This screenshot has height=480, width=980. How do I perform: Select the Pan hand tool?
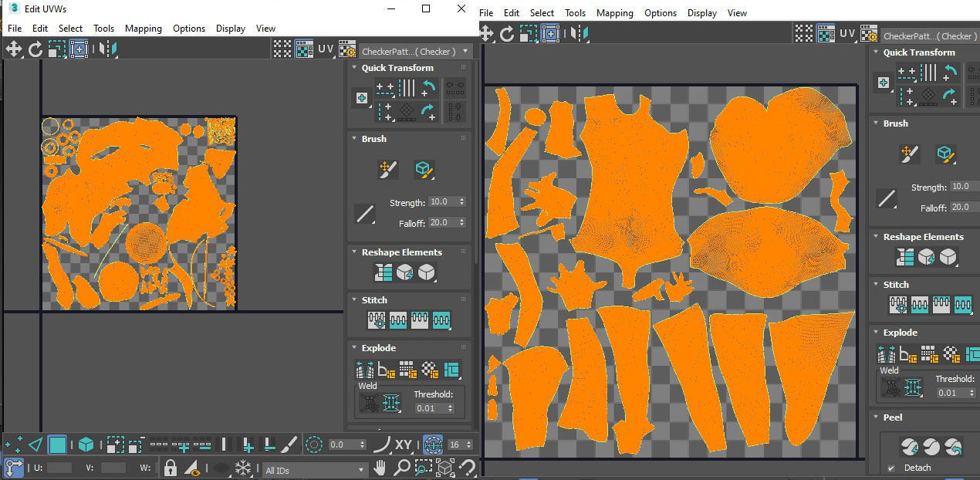[x=380, y=468]
